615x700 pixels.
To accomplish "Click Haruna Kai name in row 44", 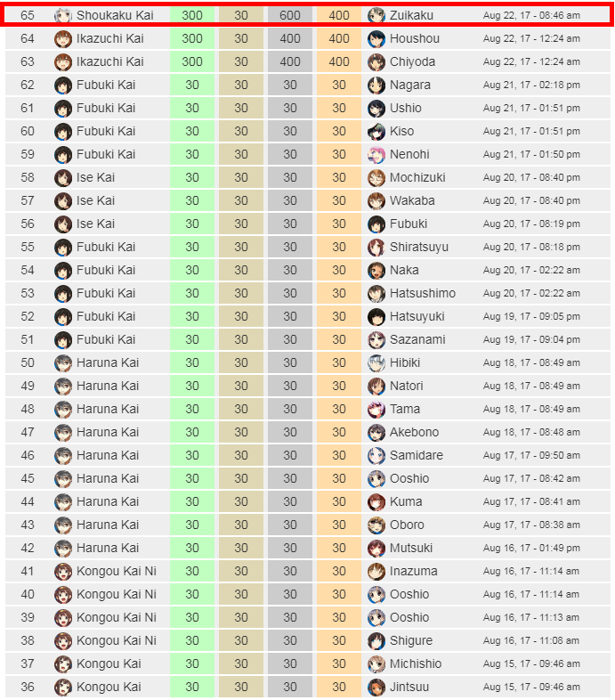I will (108, 501).
